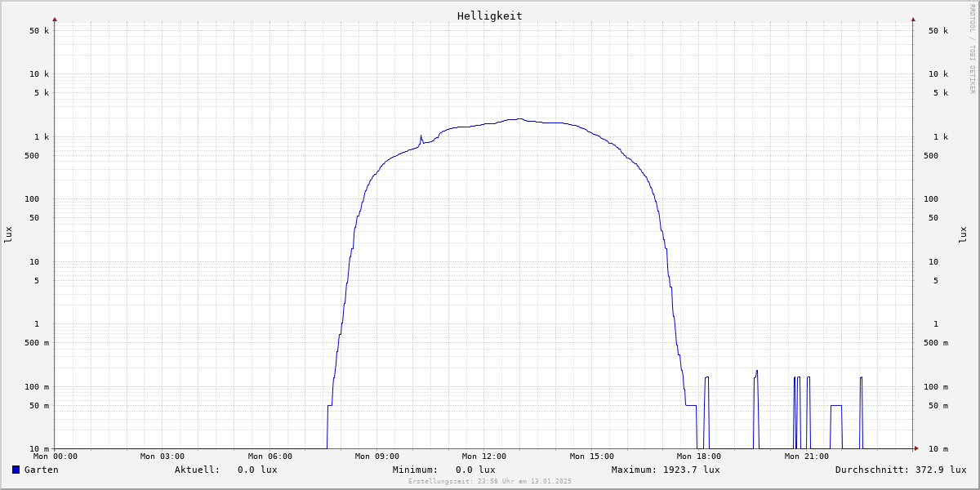
Task: Click the Mon 21:00 time axis label
Action: point(807,457)
